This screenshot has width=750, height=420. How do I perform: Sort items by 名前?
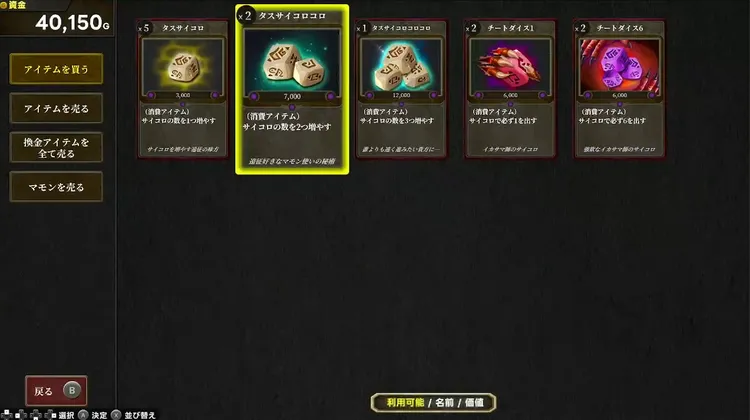coord(444,402)
